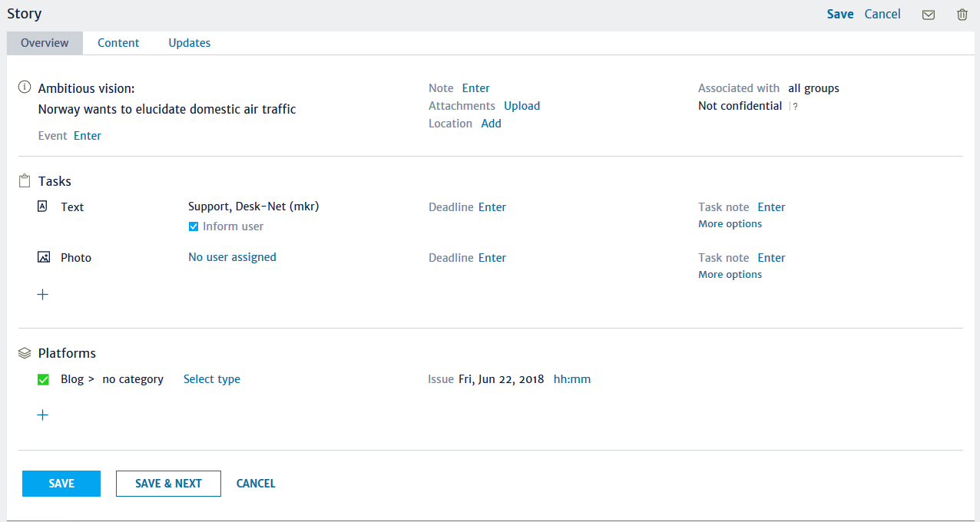The height and width of the screenshot is (522, 980).
Task: Click Cancel link in top header
Action: [882, 14]
